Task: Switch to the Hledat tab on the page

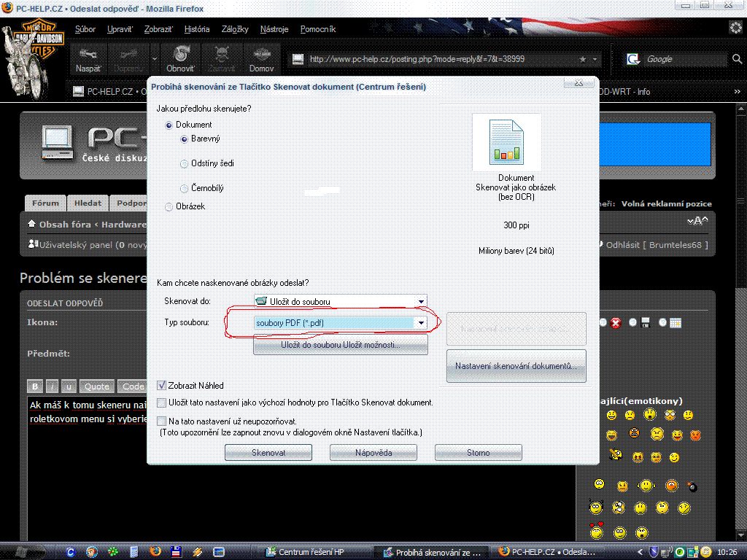Action: click(x=88, y=203)
